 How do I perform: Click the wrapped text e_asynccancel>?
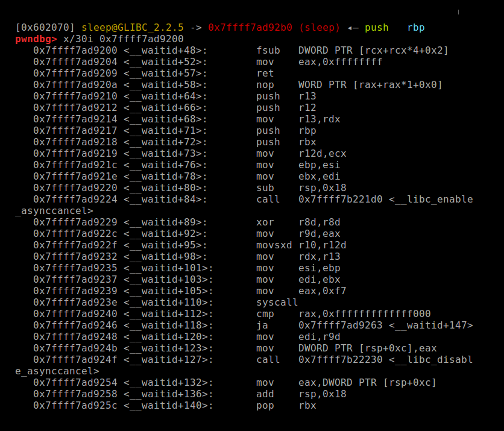(x=57, y=371)
